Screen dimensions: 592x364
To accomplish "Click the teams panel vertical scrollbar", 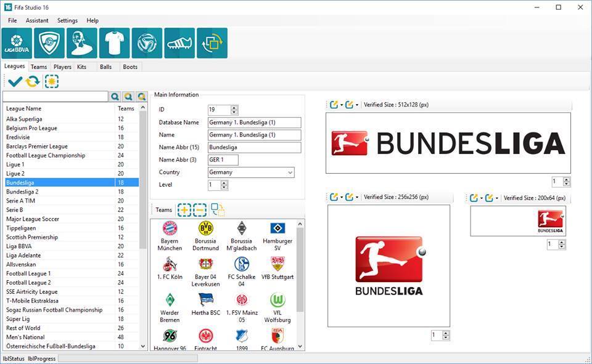I will [300, 285].
